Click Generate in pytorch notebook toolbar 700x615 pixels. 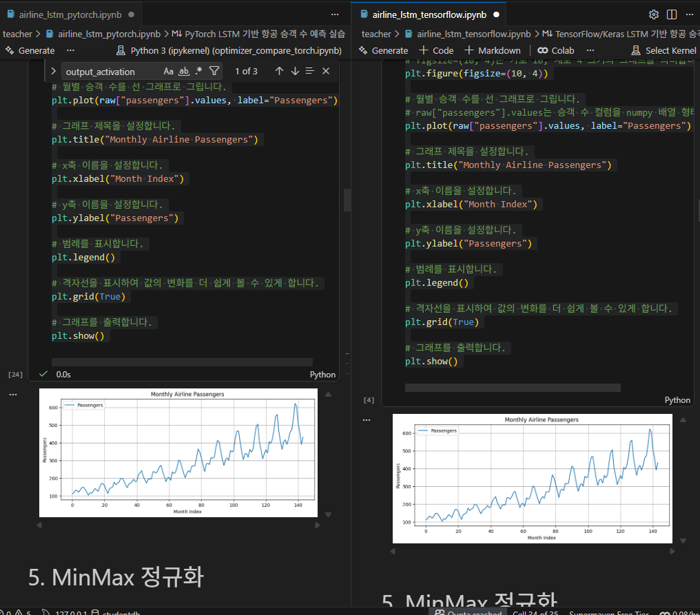[30, 50]
